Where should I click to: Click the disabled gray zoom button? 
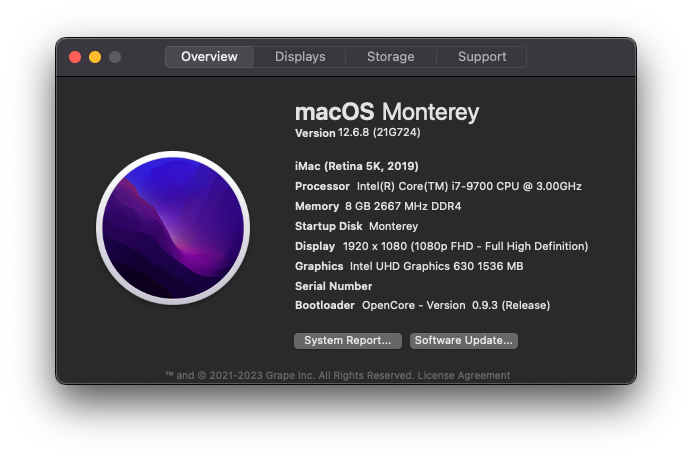click(115, 57)
